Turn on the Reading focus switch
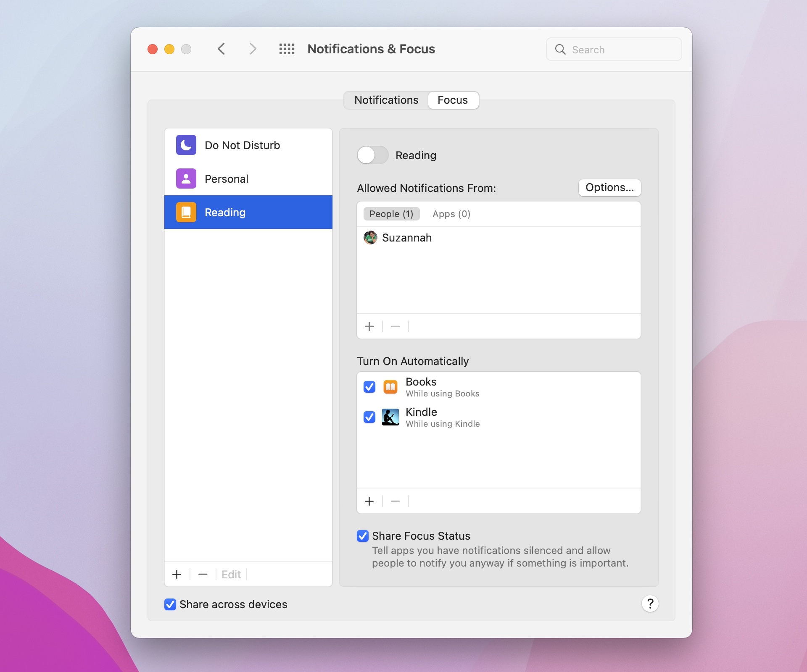The height and width of the screenshot is (672, 807). [x=372, y=155]
